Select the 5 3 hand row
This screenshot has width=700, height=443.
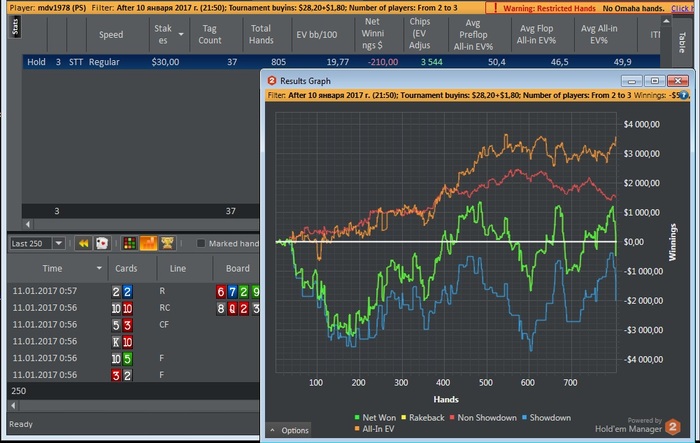coord(133,325)
